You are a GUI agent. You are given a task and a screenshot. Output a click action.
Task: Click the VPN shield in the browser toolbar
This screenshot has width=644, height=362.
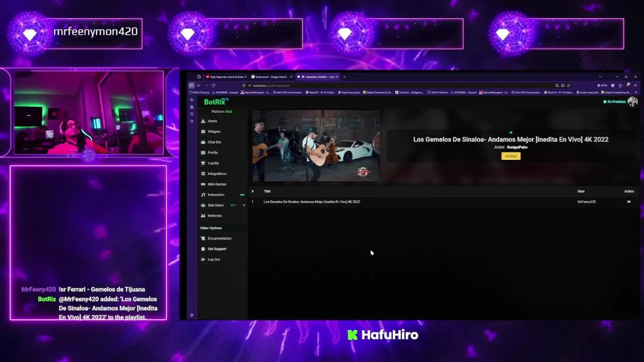coord(602,85)
